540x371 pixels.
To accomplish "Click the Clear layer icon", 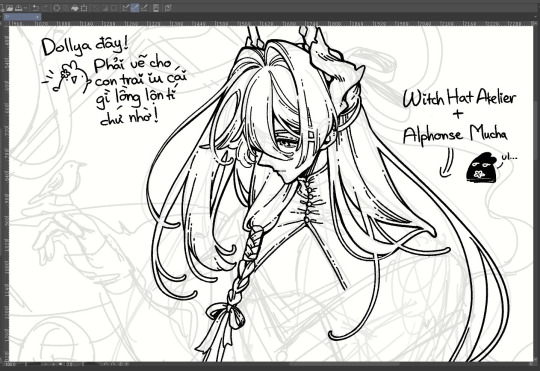I will pos(57,8).
